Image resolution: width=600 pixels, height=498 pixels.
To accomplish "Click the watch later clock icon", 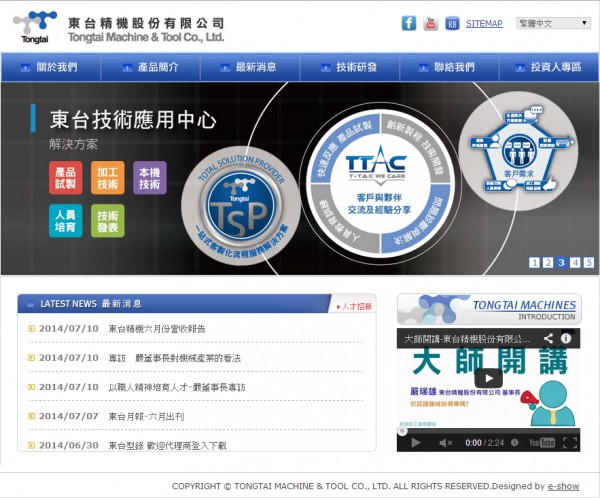I will tap(515, 442).
